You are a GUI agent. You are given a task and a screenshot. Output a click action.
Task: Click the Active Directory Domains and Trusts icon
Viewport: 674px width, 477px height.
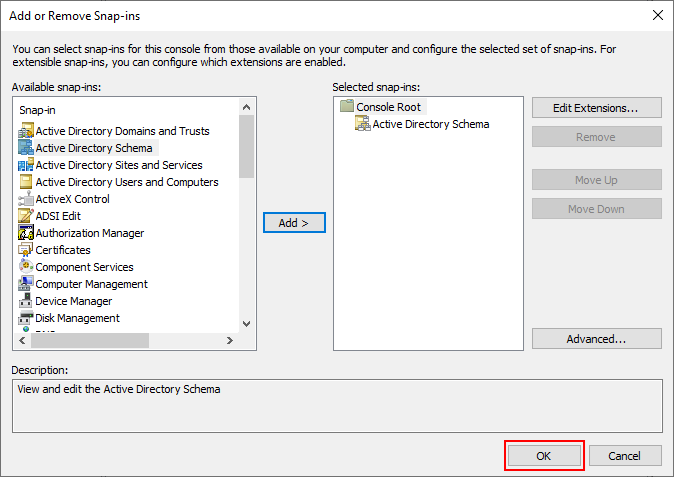click(x=26, y=131)
